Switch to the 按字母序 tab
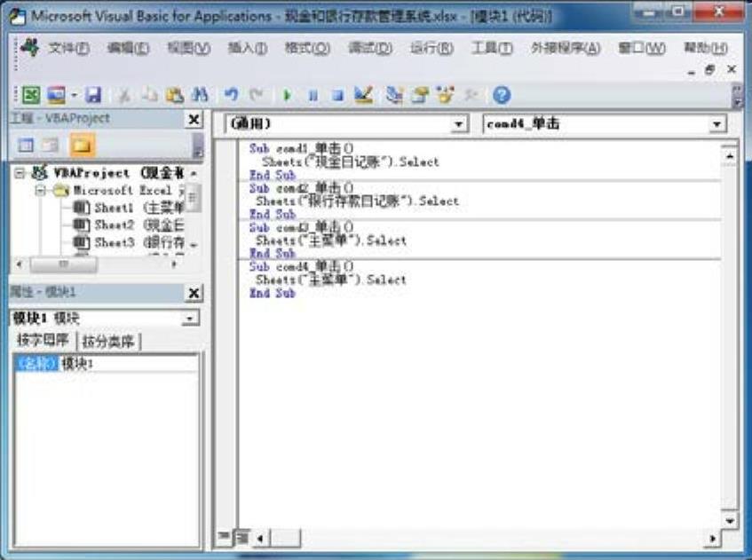The width and height of the screenshot is (752, 560). [x=44, y=341]
